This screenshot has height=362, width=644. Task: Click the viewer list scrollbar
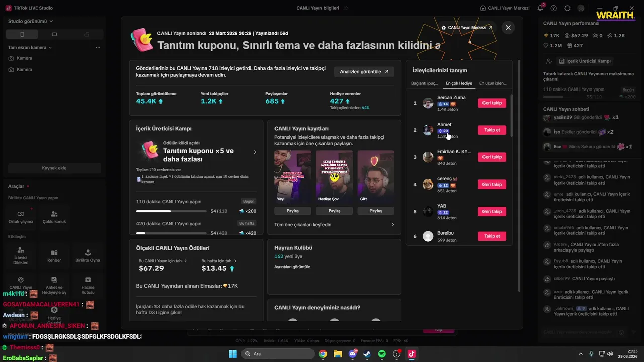coord(511,115)
